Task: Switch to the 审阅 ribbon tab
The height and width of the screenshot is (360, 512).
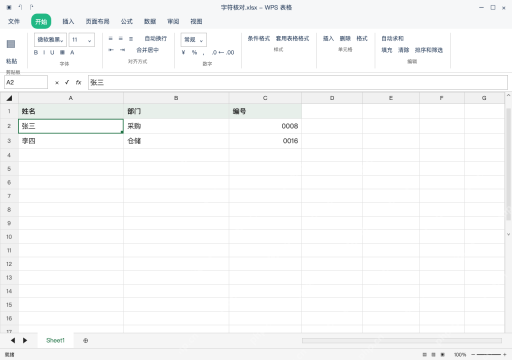Action: 173,21
